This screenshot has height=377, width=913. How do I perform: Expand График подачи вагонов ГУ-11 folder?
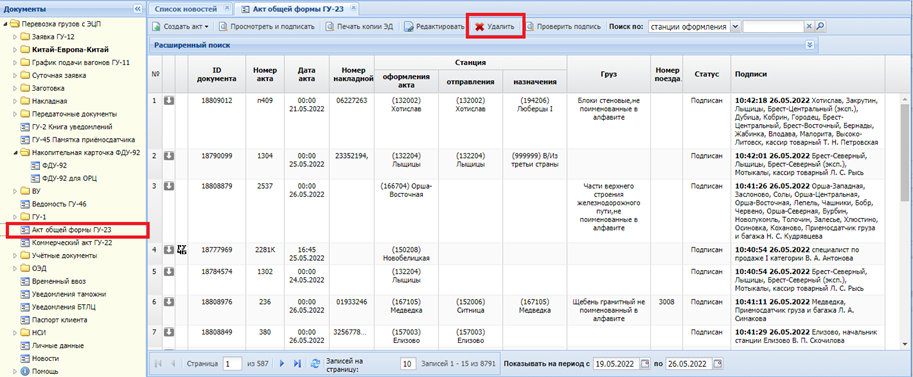click(15, 62)
